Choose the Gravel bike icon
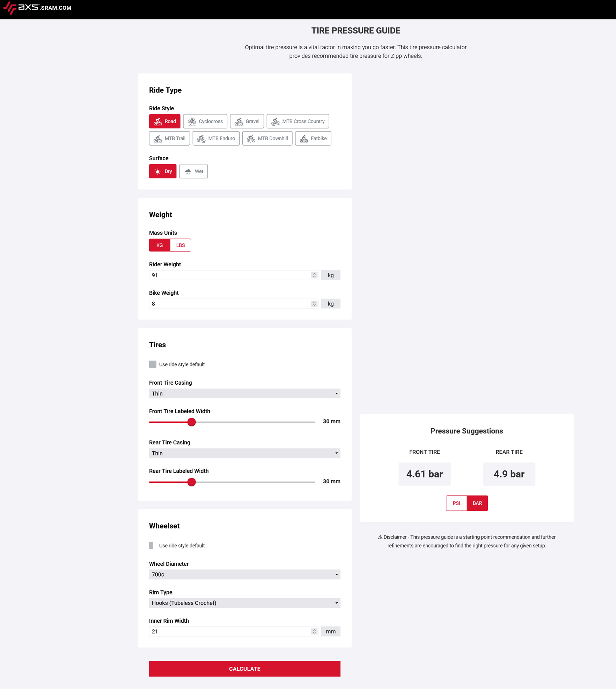The image size is (616, 689). (x=239, y=121)
